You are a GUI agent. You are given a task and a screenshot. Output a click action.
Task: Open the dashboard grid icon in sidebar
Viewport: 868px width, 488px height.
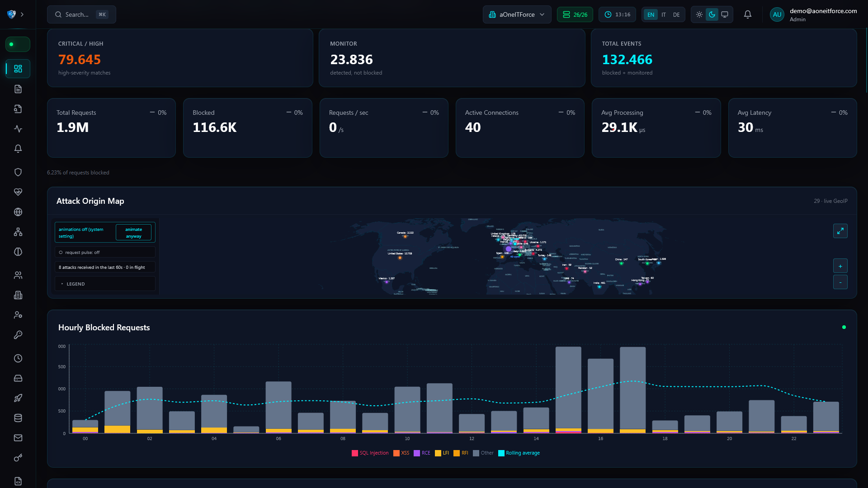(x=18, y=69)
